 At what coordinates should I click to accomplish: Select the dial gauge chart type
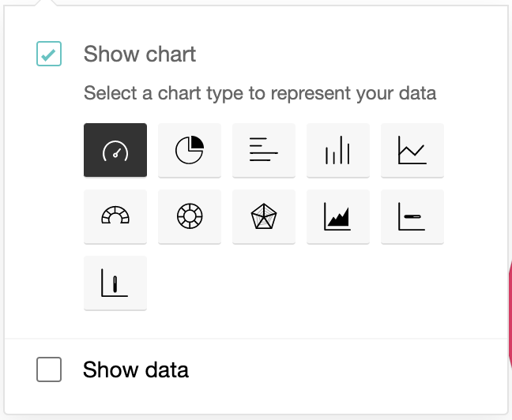coord(115,150)
